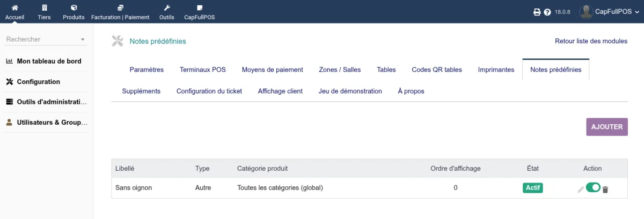The width and height of the screenshot is (644, 219).
Task: Select the Notes prédéfinies tab
Action: (x=555, y=70)
